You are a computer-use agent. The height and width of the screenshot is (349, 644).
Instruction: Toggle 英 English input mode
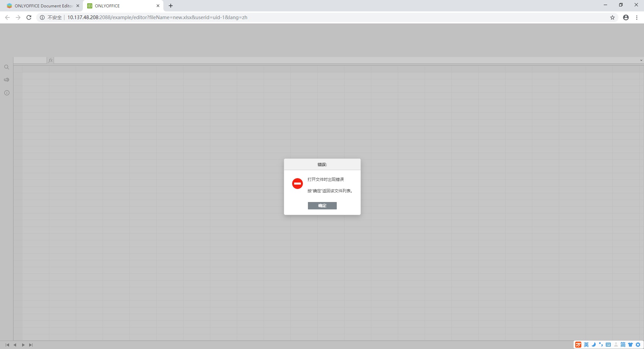(586, 345)
